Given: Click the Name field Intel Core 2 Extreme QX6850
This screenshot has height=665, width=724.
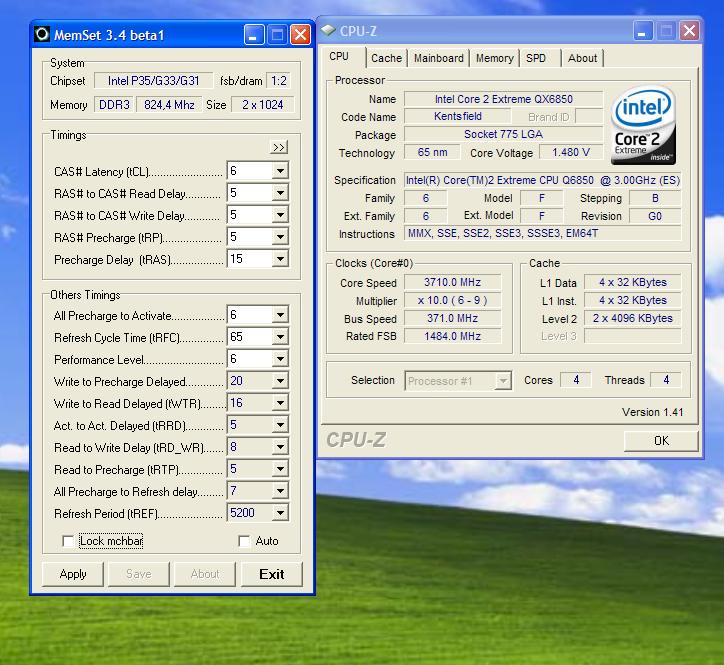Looking at the screenshot, I should [503, 99].
